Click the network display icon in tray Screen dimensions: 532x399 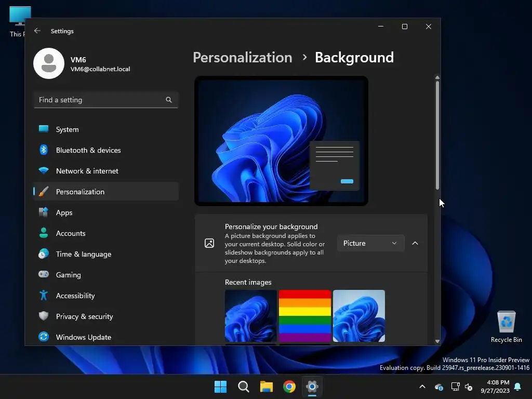(455, 387)
